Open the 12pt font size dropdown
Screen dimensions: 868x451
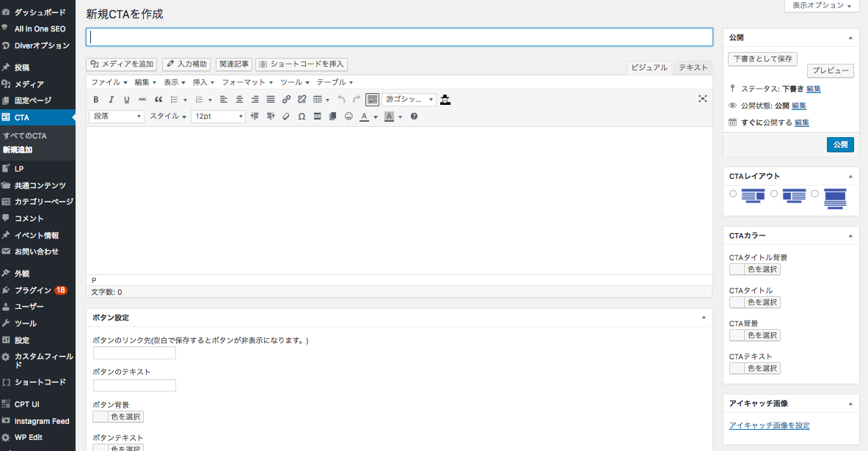(x=218, y=116)
